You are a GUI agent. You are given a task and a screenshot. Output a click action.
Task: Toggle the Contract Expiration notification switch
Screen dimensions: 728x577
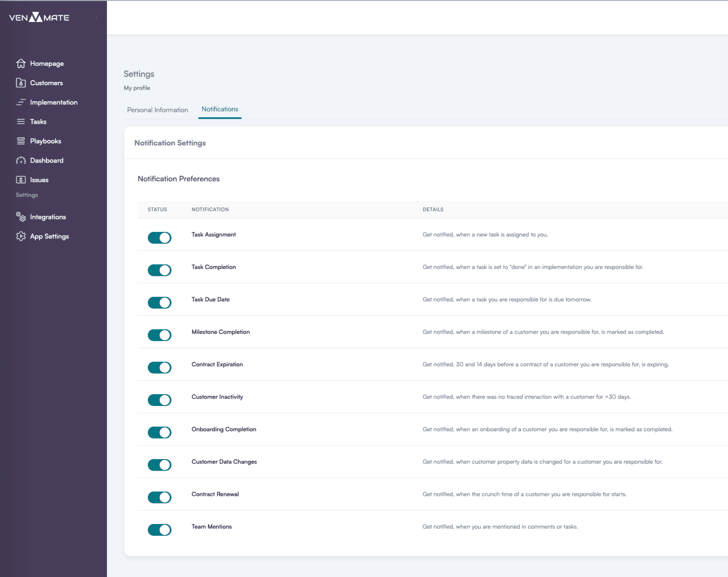click(x=159, y=367)
